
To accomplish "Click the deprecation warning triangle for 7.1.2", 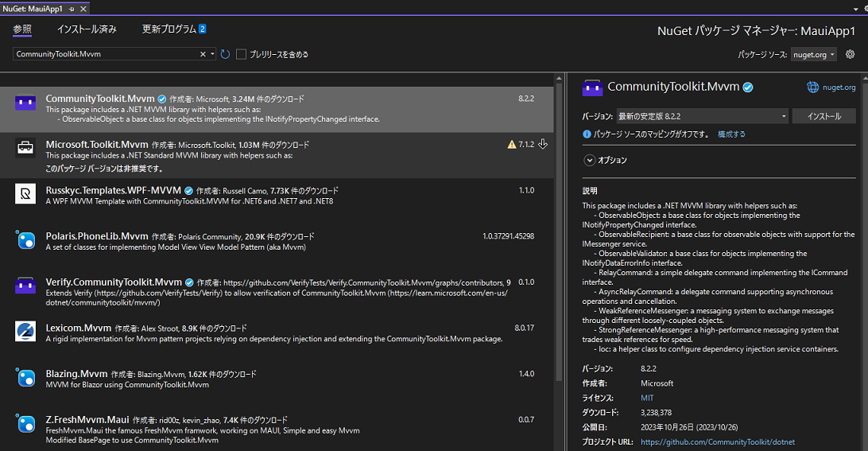I will [512, 145].
